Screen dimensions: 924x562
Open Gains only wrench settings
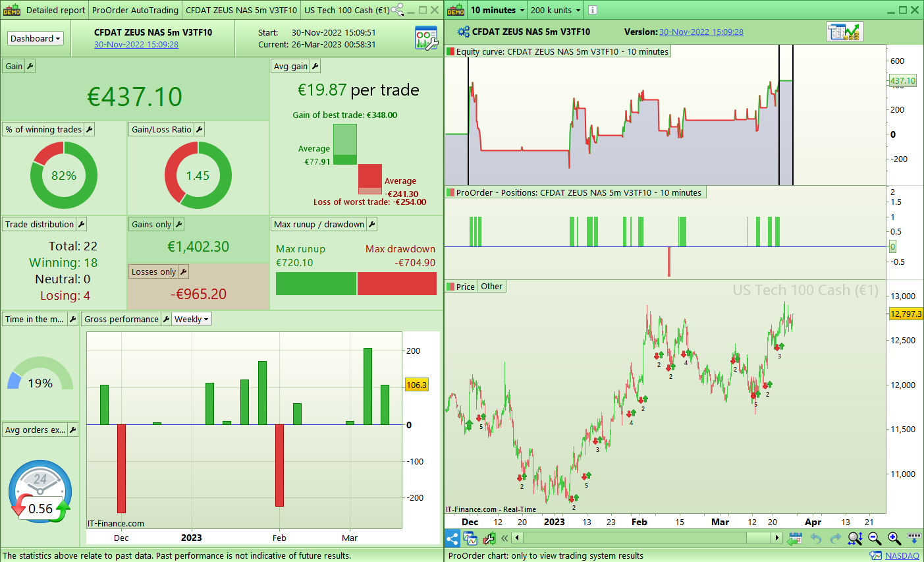178,224
